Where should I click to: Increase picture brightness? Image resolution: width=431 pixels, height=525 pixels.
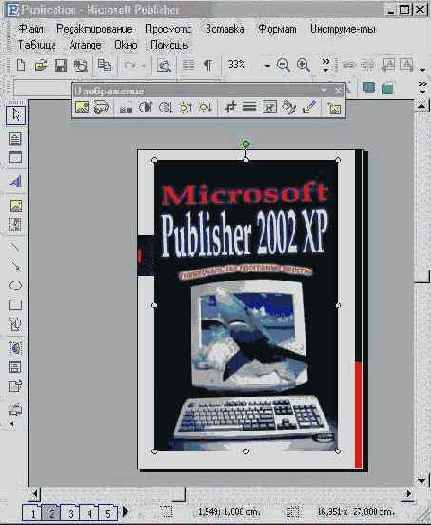[x=185, y=107]
